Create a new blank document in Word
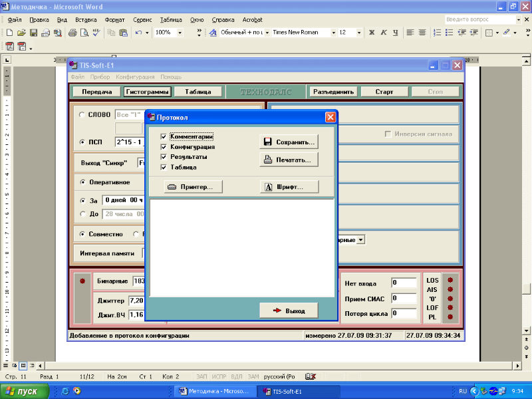This screenshot has height=399, width=532. (x=9, y=33)
